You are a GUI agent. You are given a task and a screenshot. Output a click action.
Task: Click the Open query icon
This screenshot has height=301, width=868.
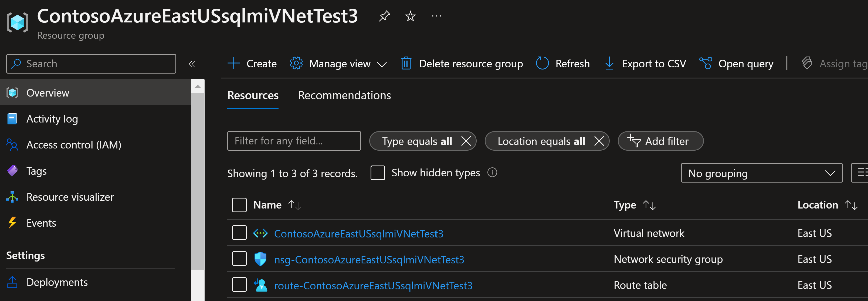[706, 64]
